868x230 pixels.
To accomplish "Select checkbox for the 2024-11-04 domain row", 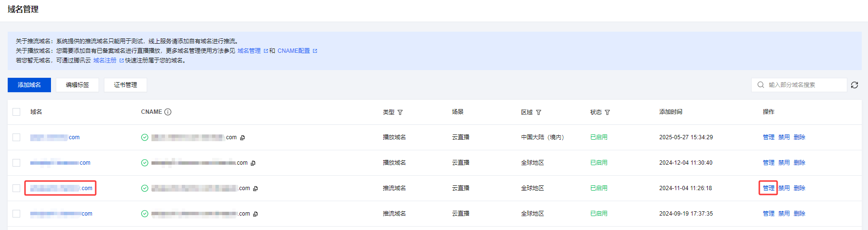I will coord(16,188).
